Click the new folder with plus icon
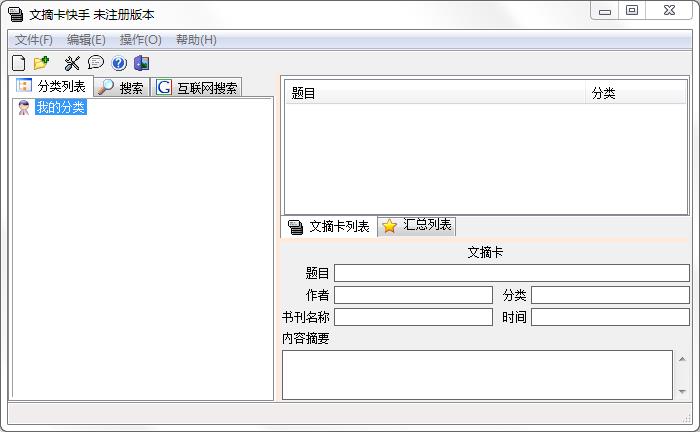Image resolution: width=700 pixels, height=432 pixels. point(42,63)
